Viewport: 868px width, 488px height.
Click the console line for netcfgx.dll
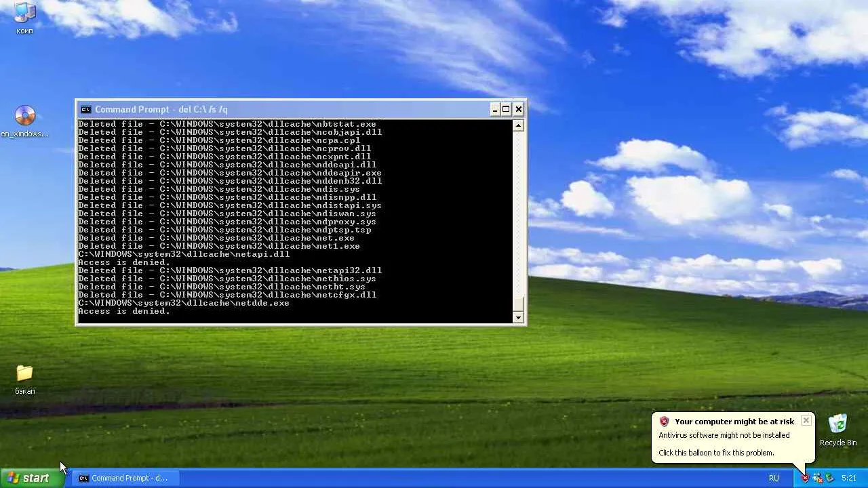(227, 295)
